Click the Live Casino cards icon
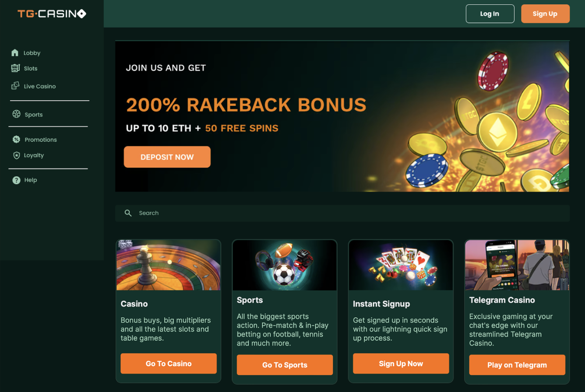 click(x=15, y=86)
